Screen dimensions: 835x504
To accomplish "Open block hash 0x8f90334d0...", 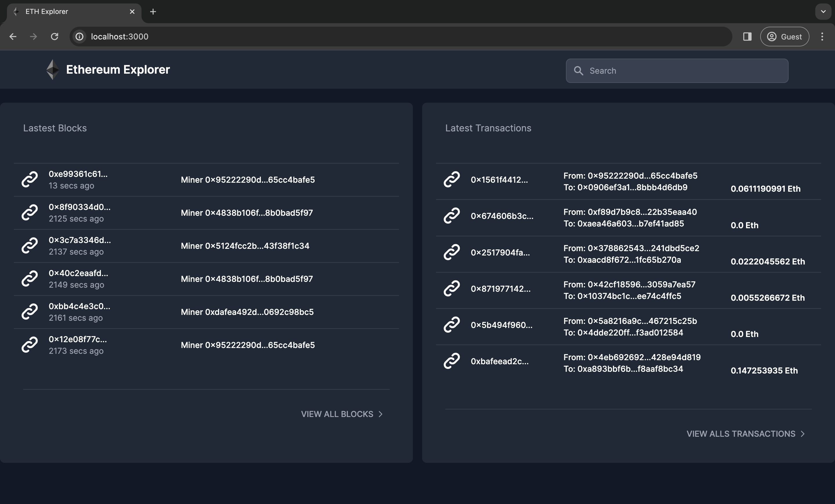I will pos(80,207).
